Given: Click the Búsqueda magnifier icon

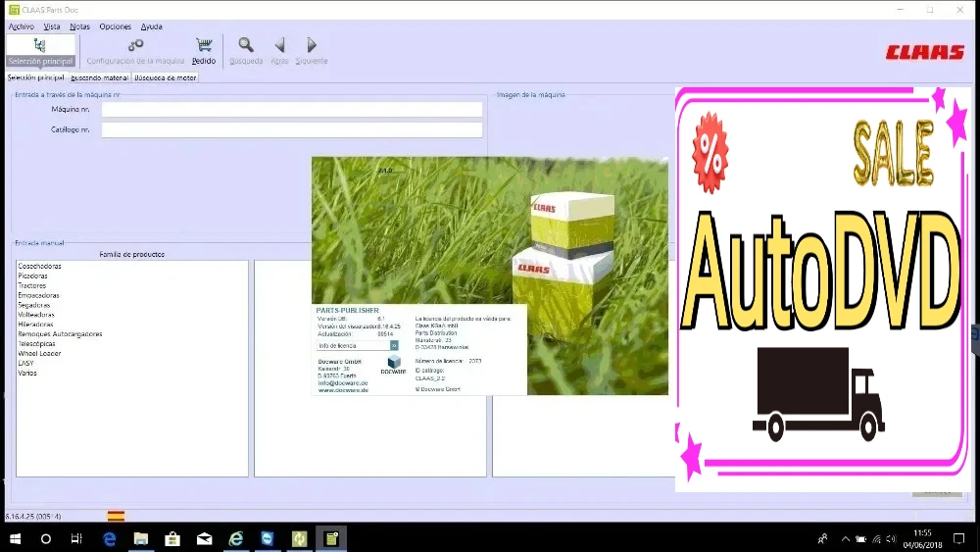Looking at the screenshot, I should tap(246, 45).
